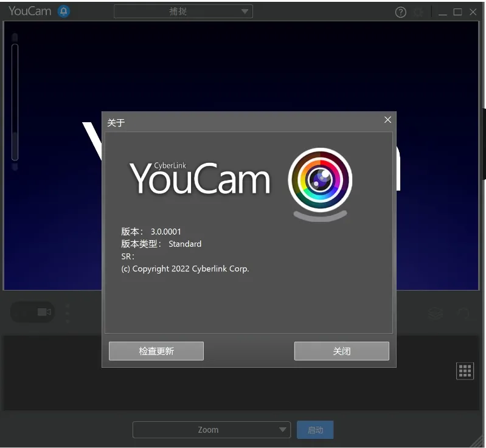
Task: Open the settings gear icon
Action: click(x=418, y=12)
